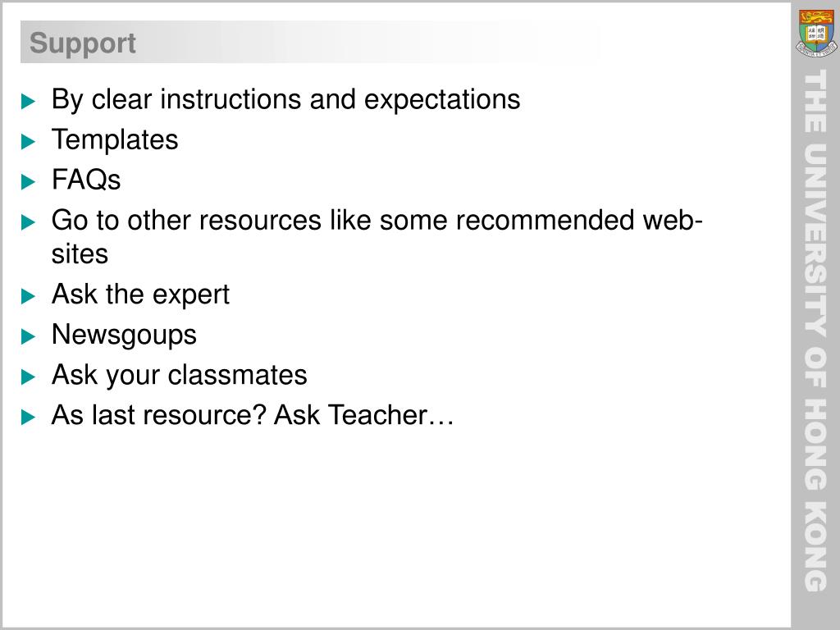
Task: Click the University of Hong Kong crest logo
Action: pos(816,32)
